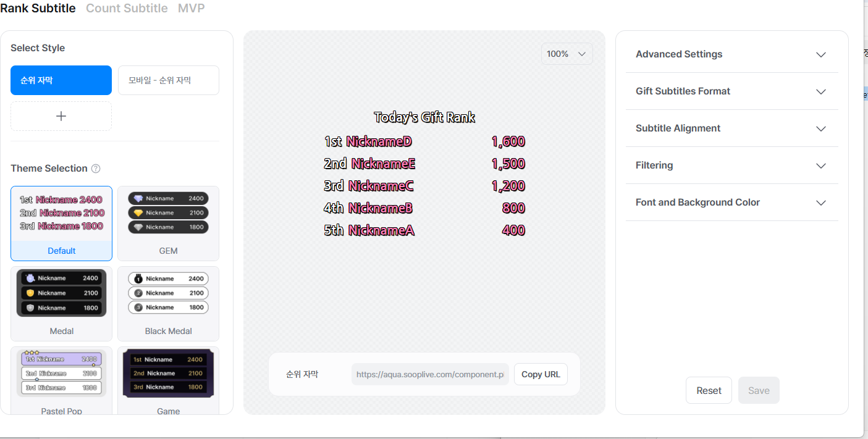
Task: Click the plus icon to add style
Action: [61, 116]
